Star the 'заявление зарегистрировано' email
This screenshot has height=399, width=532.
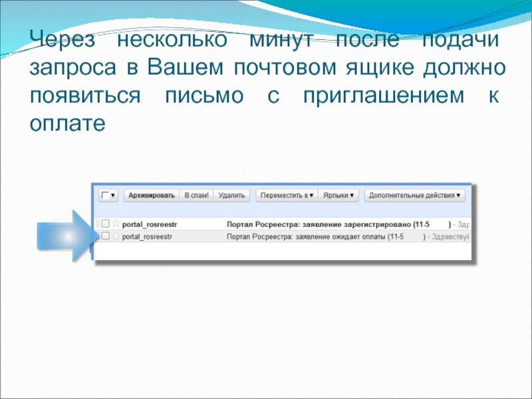[x=116, y=223]
